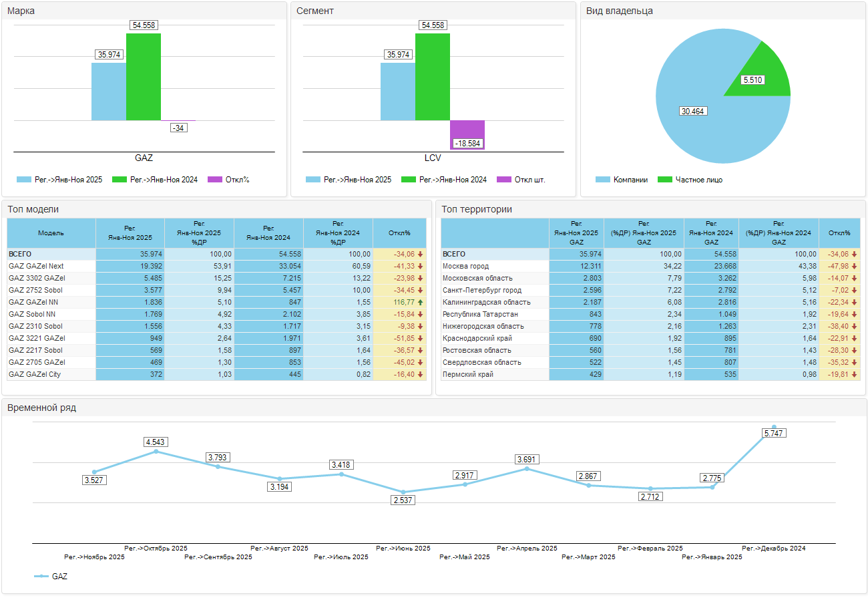Image resolution: width=868 pixels, height=614 pixels.
Task: Click purple Откл шт. legend swatch in Сегмент
Action: pos(504,180)
